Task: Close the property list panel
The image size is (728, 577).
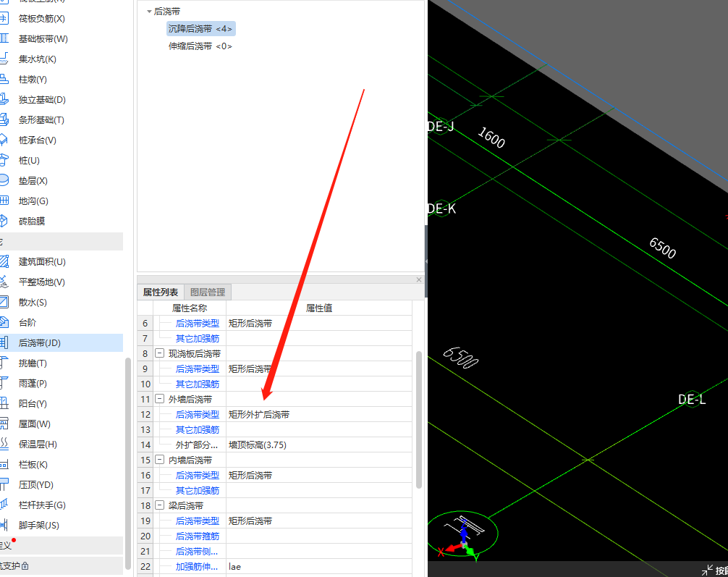Action: point(419,279)
